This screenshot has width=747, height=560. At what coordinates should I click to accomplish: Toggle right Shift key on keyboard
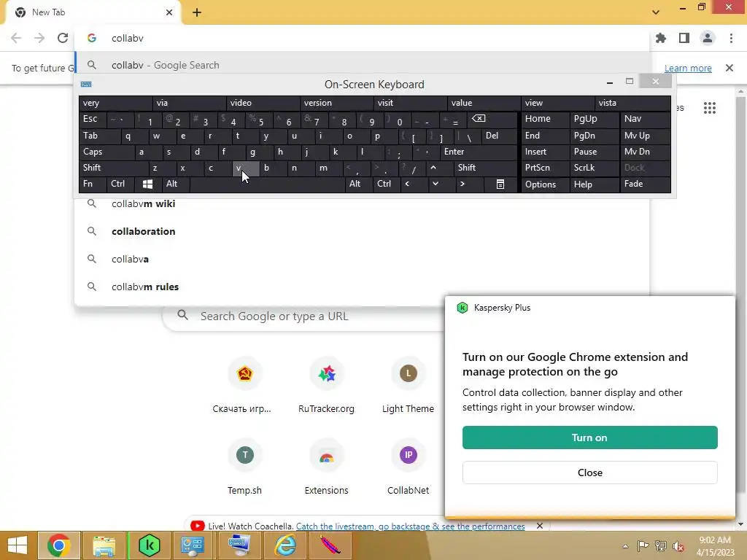click(x=485, y=168)
